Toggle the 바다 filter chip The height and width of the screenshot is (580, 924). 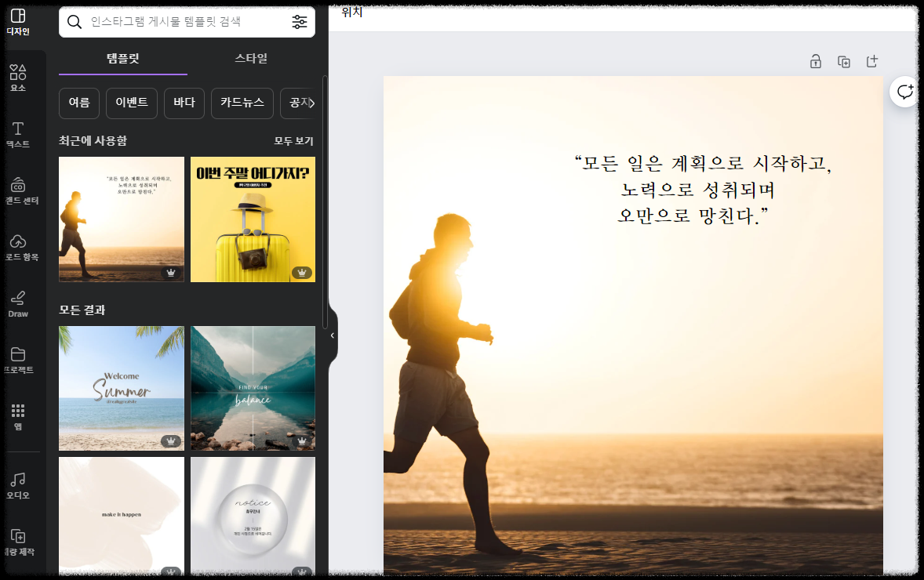coord(184,103)
